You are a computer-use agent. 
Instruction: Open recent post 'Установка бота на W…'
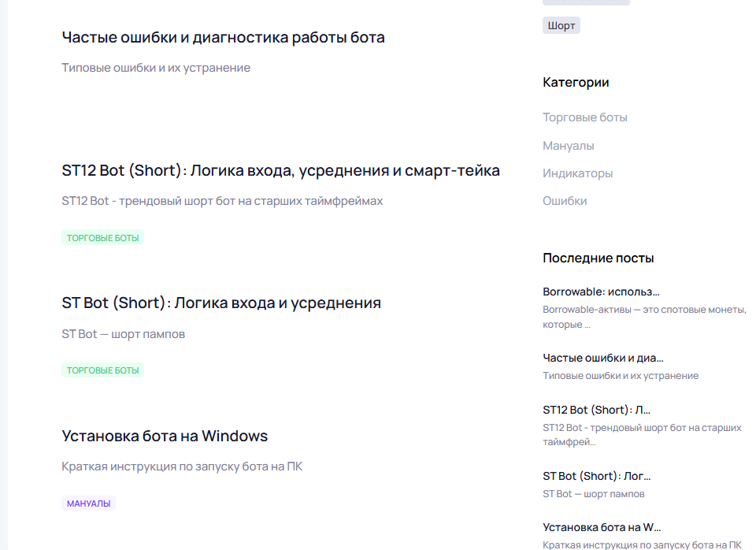click(x=602, y=527)
